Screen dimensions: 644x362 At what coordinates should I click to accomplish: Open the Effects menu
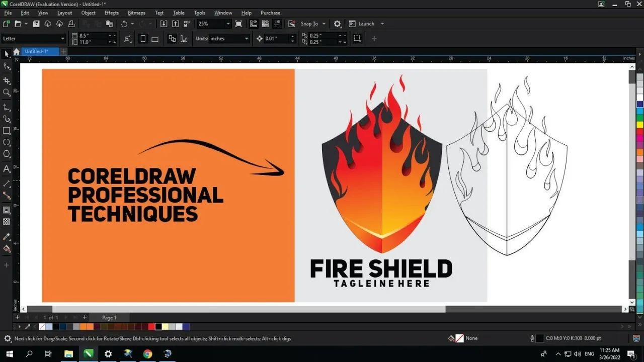tap(112, 13)
